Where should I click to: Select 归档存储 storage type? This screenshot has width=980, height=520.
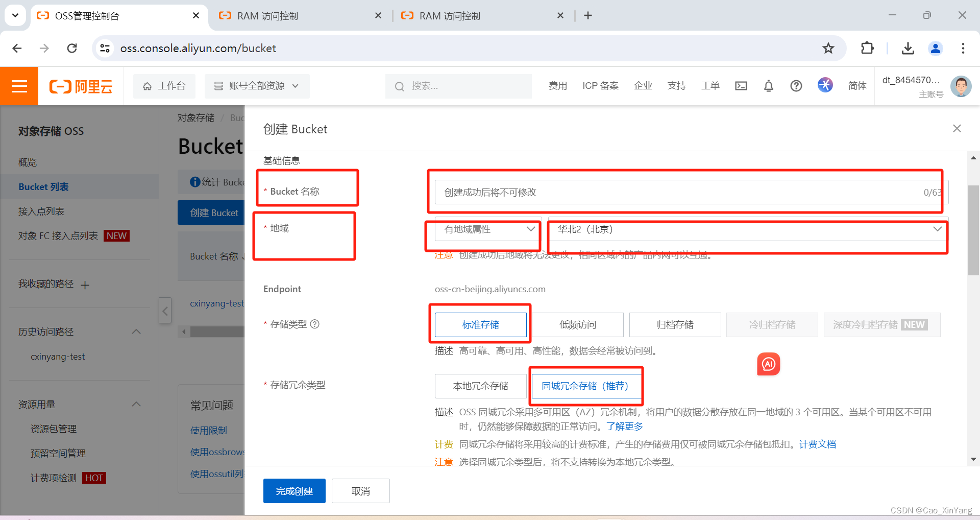click(675, 324)
